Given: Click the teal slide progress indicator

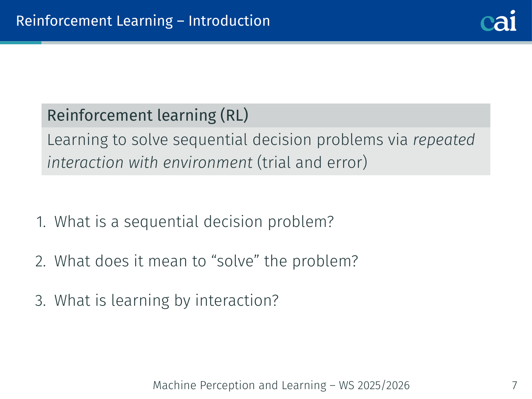Looking at the screenshot, I should click(20, 43).
